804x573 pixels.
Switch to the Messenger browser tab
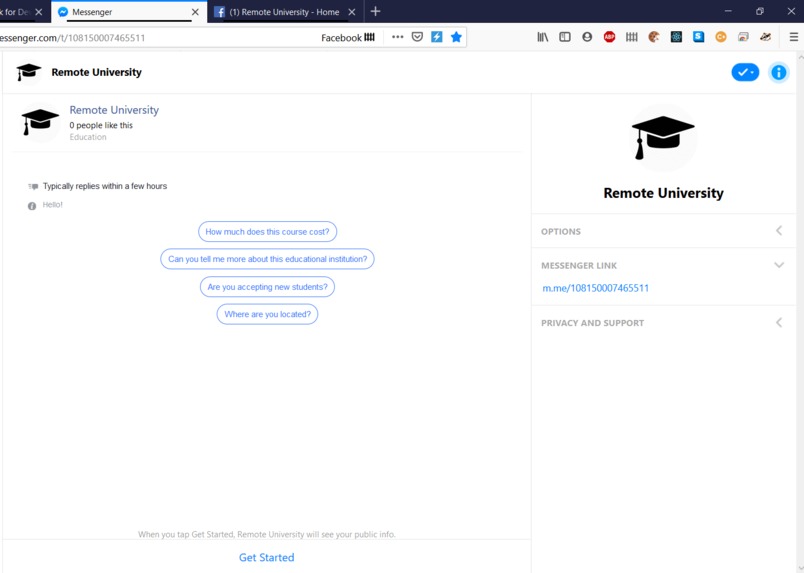pyautogui.click(x=129, y=12)
